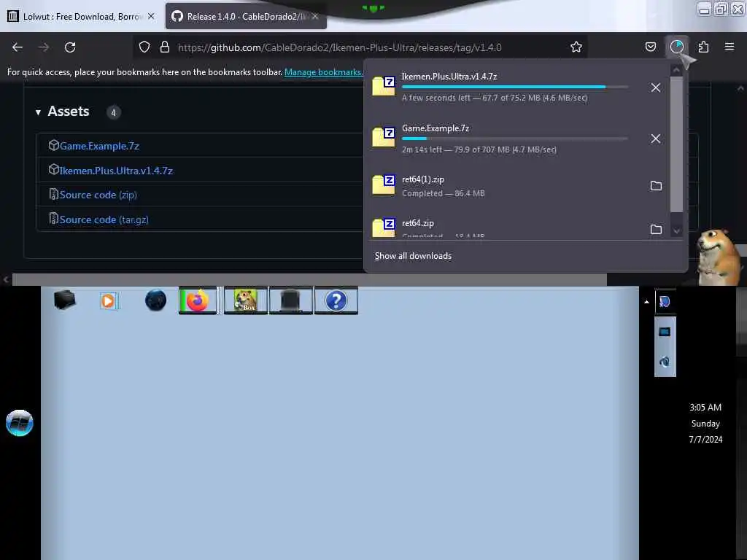Open the media player taskbar icon
Screen dimensions: 747x560
tap(109, 301)
